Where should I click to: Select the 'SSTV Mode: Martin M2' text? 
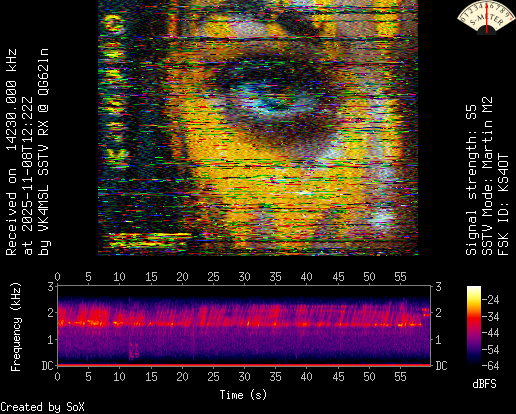(x=487, y=176)
